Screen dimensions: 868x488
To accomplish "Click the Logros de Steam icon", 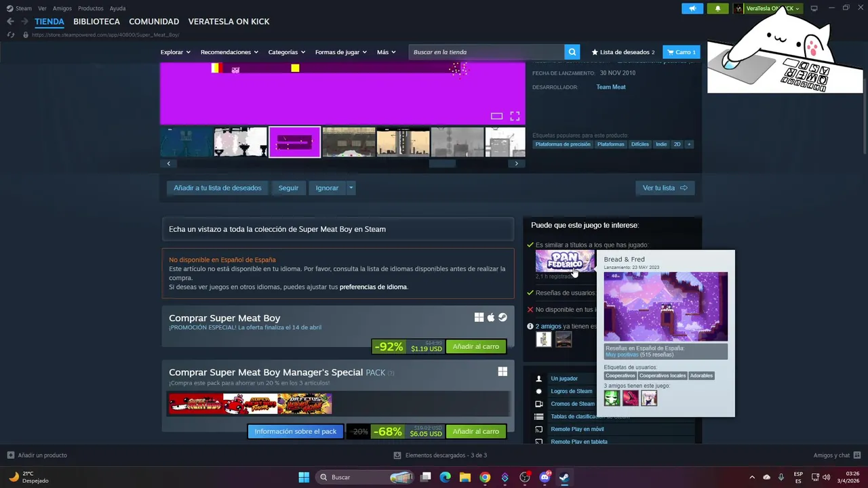I will click(539, 391).
